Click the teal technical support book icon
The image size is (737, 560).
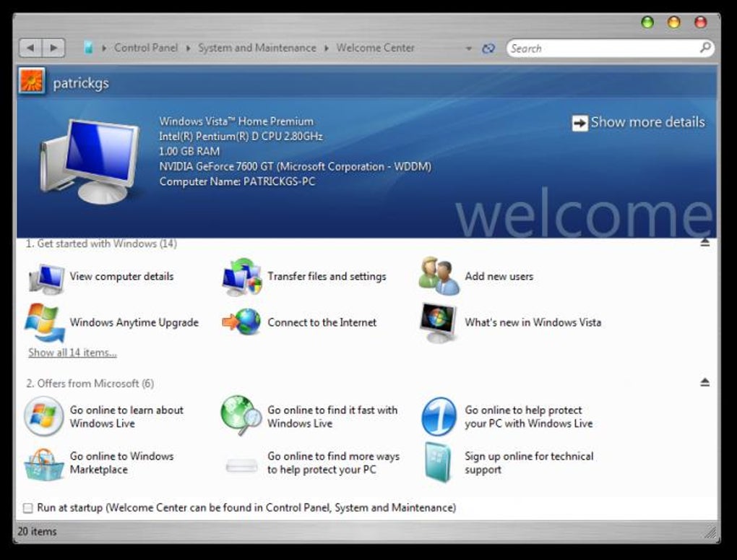(438, 462)
